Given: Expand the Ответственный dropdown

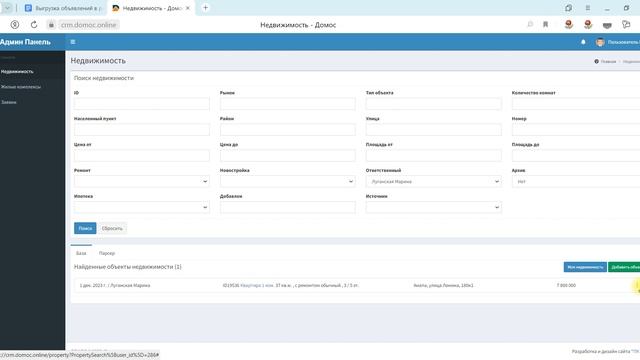Looking at the screenshot, I should coord(433,181).
